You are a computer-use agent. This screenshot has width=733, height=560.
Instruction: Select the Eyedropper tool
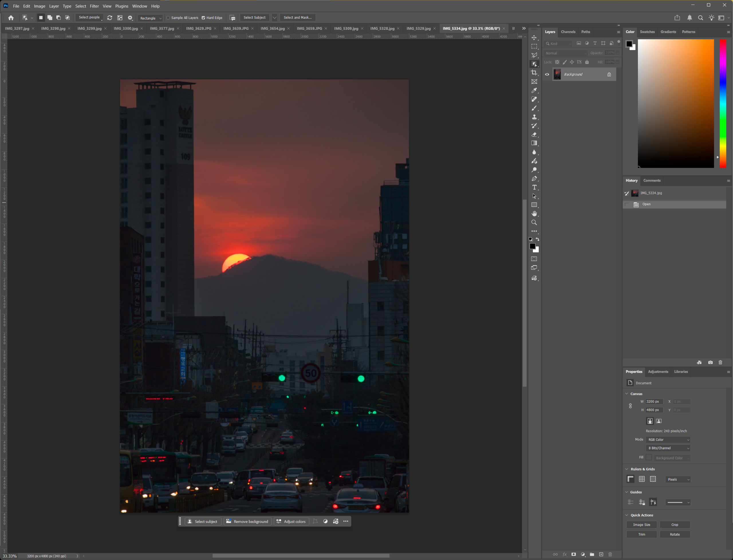[x=534, y=90]
